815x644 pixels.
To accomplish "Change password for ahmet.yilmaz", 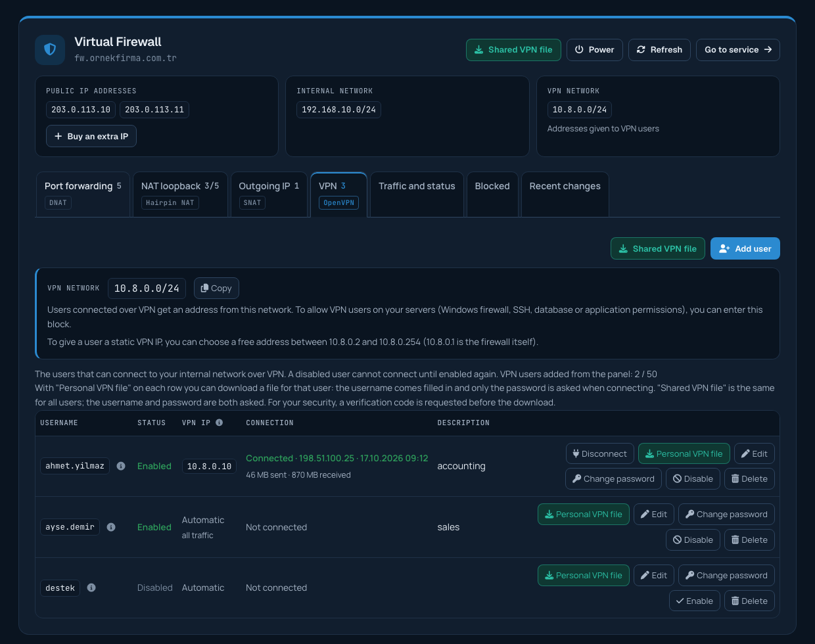I will pyautogui.click(x=613, y=478).
